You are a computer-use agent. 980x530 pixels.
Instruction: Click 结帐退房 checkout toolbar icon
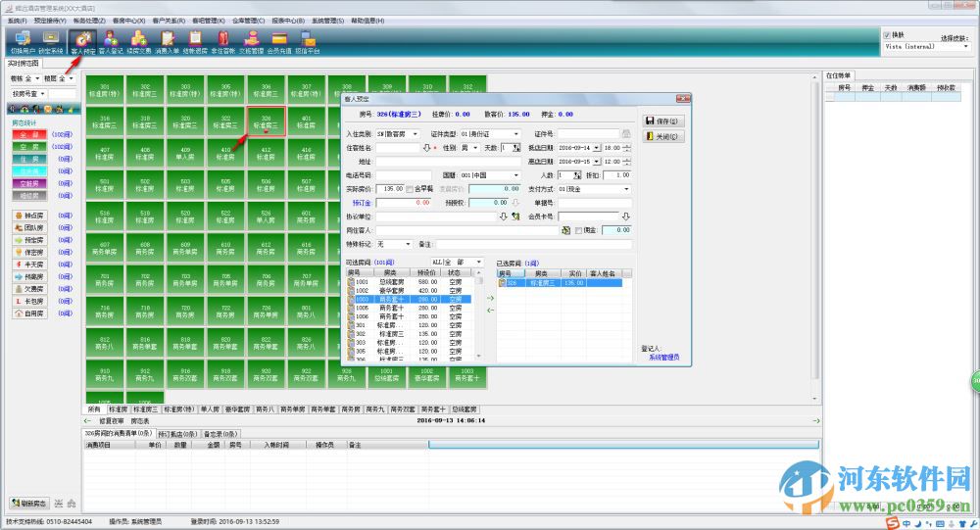coord(195,42)
